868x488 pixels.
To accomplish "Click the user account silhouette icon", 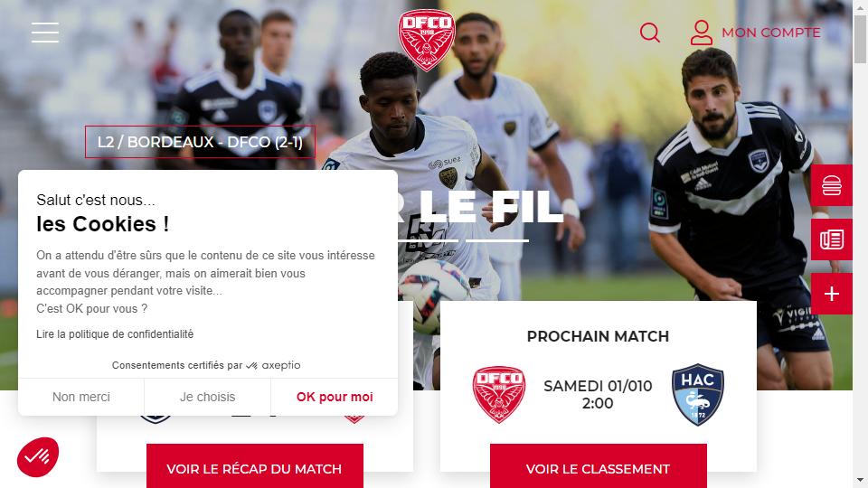I will pos(702,33).
